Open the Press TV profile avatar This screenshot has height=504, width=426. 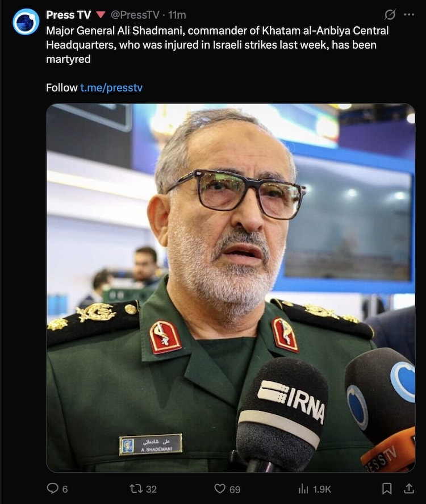click(26, 22)
